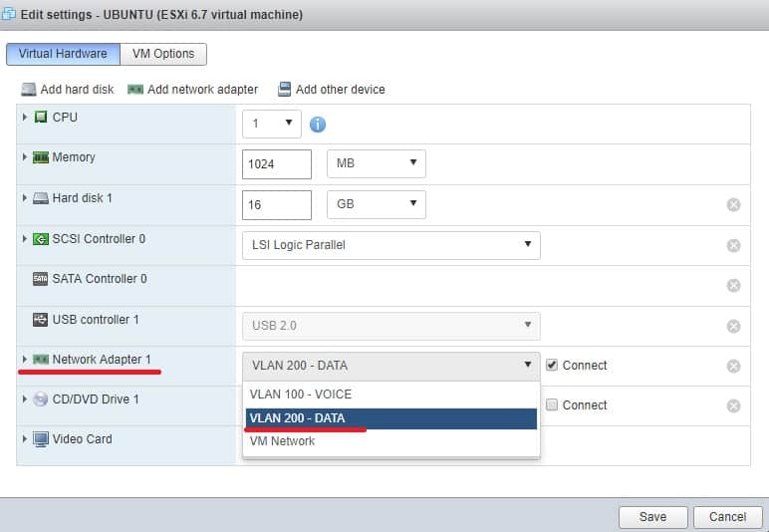Click the Add other device icon
The image size is (769, 532).
[285, 90]
